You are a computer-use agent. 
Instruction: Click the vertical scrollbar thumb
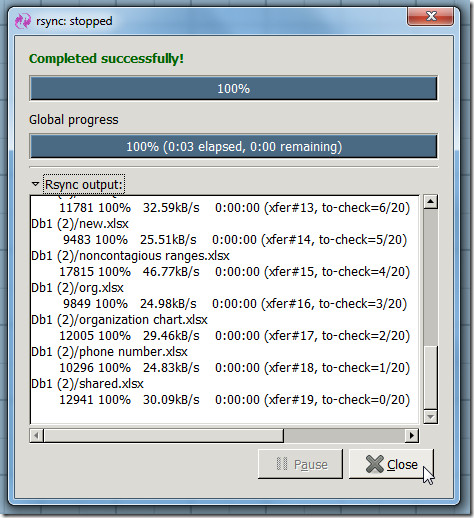431,377
